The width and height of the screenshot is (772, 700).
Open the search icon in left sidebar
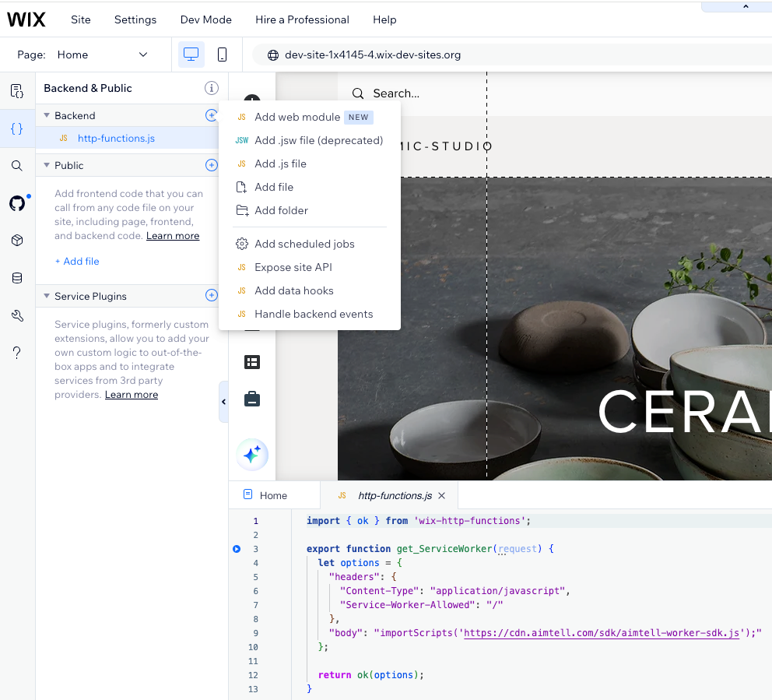click(x=17, y=166)
